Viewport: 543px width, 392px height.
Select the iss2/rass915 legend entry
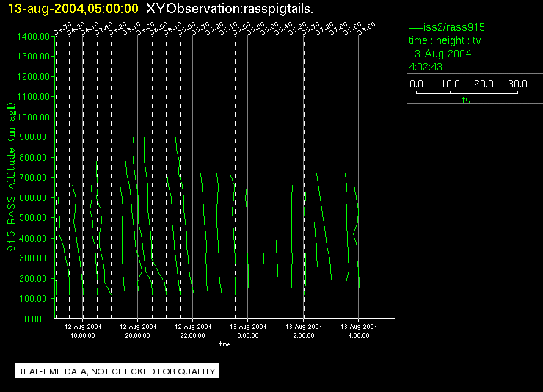tap(447, 27)
